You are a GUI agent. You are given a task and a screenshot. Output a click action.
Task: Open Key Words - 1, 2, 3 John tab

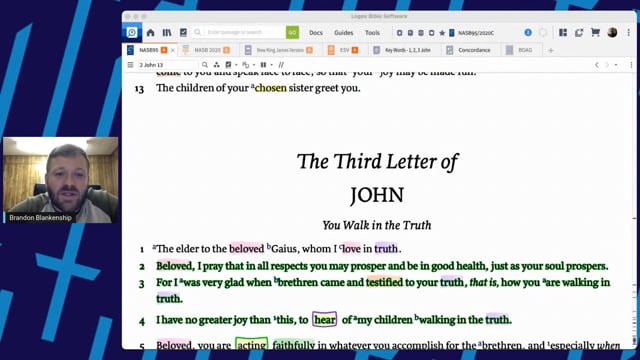(x=403, y=50)
